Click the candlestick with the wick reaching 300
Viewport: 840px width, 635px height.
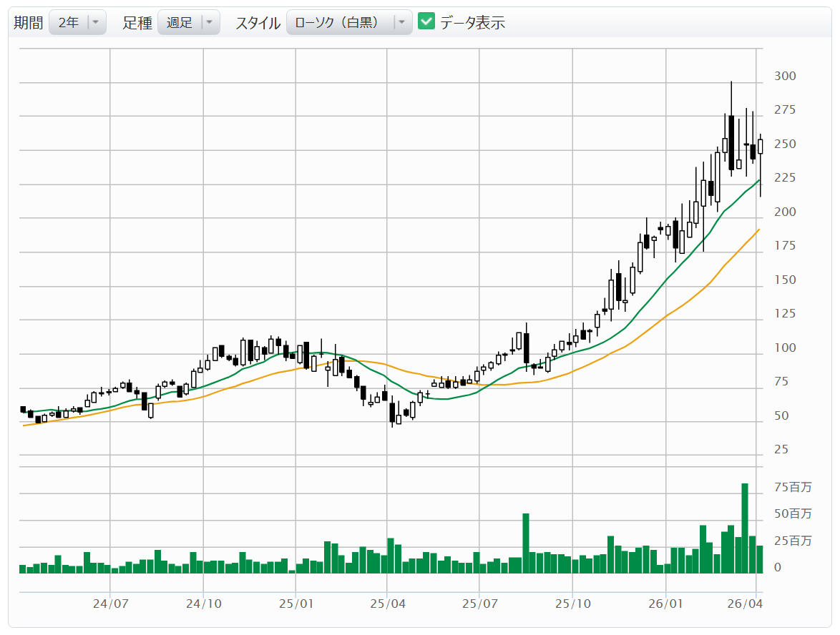coord(731,142)
